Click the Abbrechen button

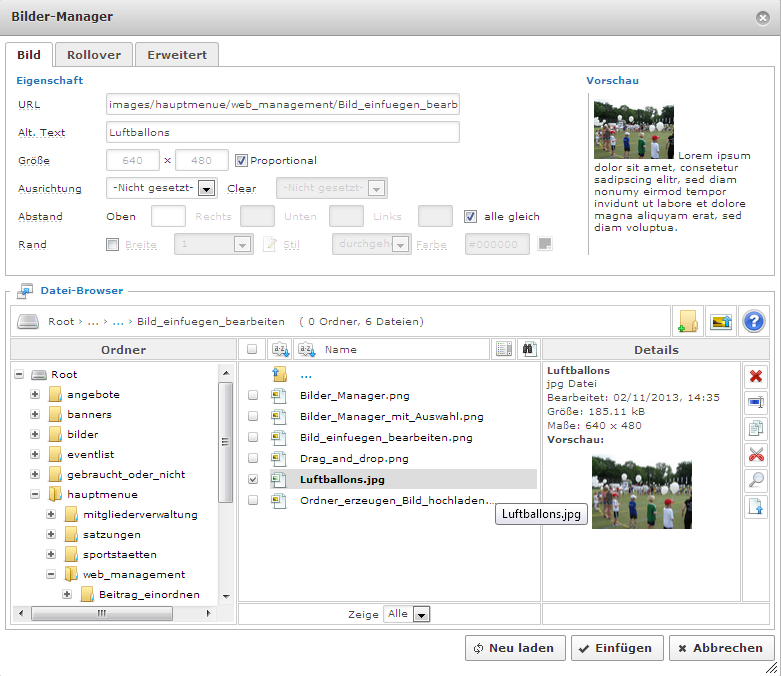tap(721, 648)
